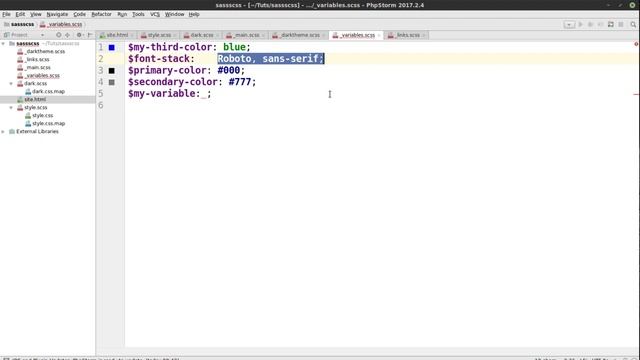The height and width of the screenshot is (360, 640).
Task: Close the _variables.scss editor tab
Action: click(379, 36)
